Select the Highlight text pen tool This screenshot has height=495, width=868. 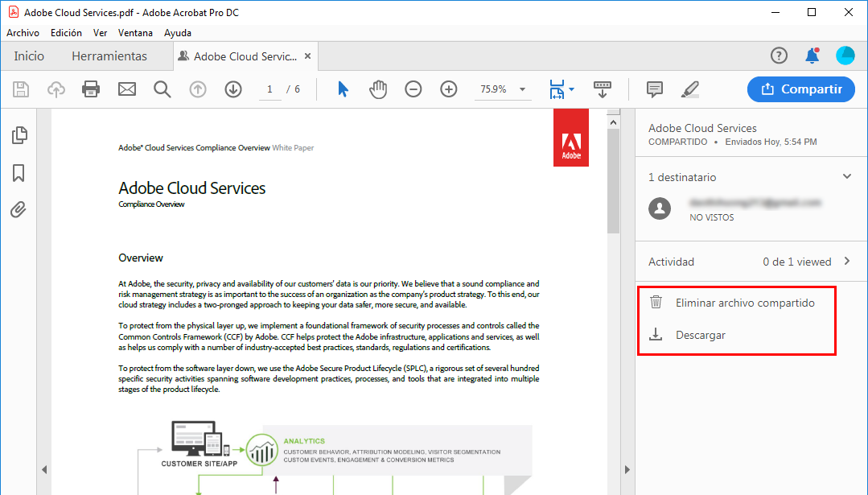[x=689, y=89]
